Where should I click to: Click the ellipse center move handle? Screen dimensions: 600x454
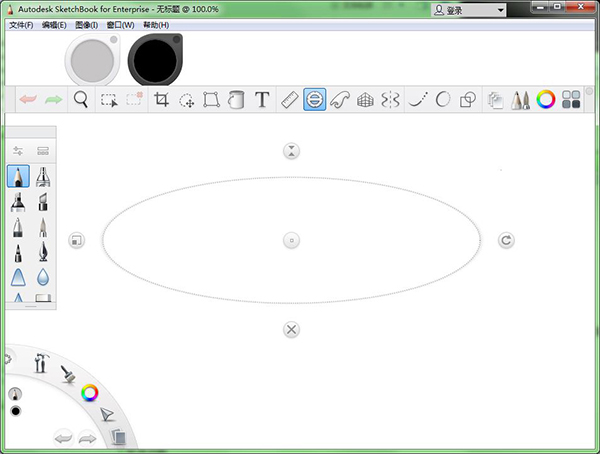pyautogui.click(x=292, y=240)
